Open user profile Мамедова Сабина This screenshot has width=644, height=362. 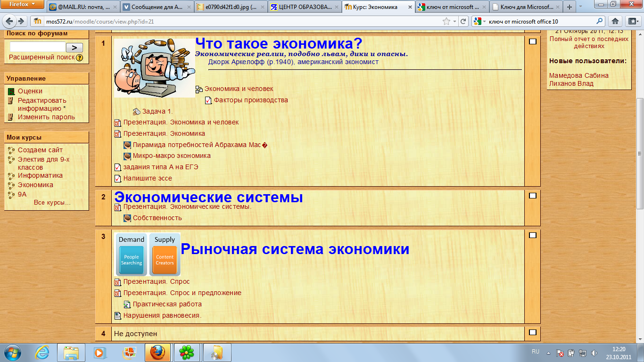(x=579, y=76)
